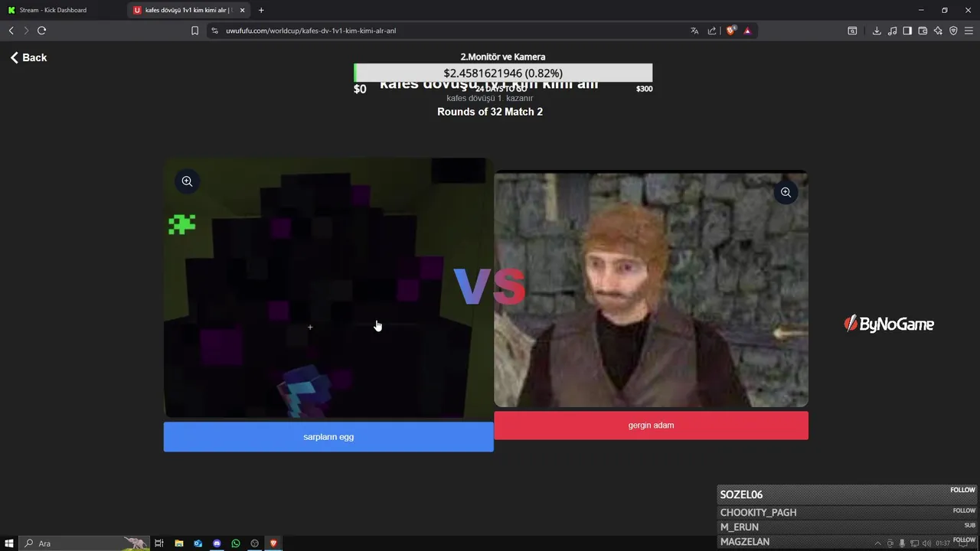Viewport: 980px width, 551px height.
Task: Open the network icon in system tray
Action: (x=914, y=543)
